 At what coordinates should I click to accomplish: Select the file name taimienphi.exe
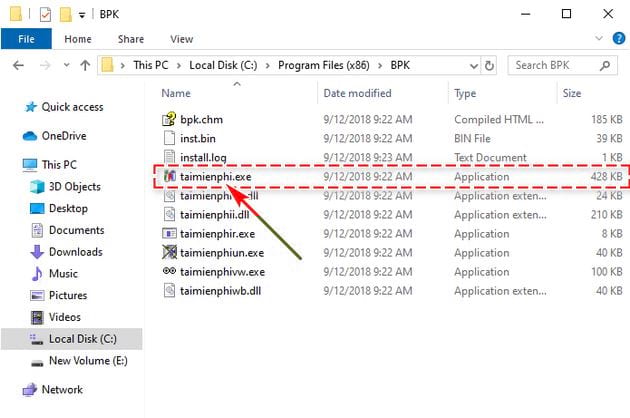[216, 177]
